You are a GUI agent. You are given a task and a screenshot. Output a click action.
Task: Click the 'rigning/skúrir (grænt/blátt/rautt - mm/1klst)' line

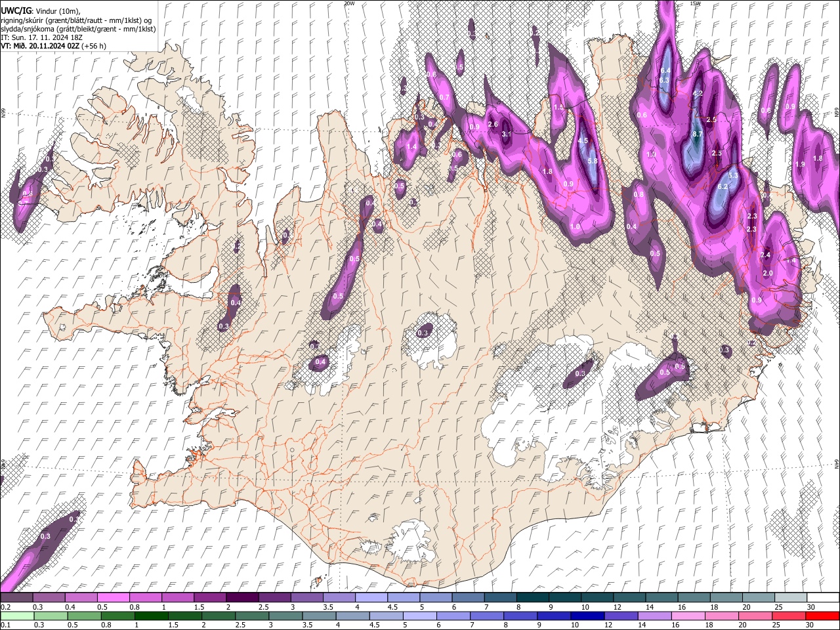tap(76, 20)
